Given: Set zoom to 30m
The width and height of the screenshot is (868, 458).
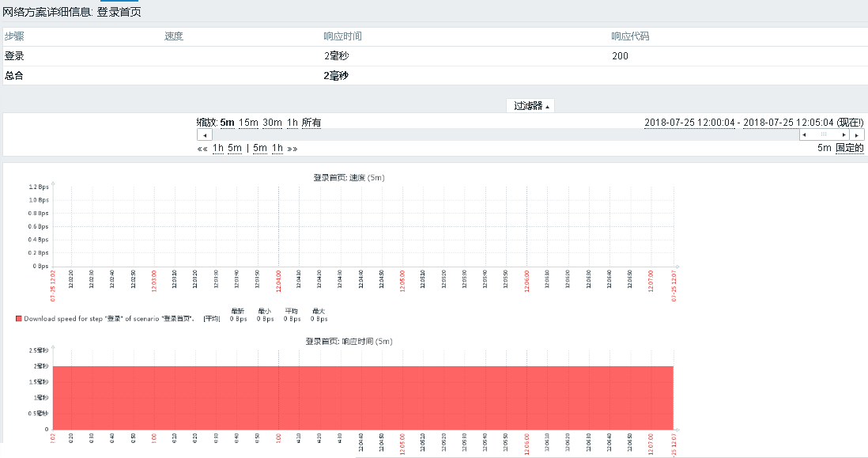Looking at the screenshot, I should [x=273, y=123].
